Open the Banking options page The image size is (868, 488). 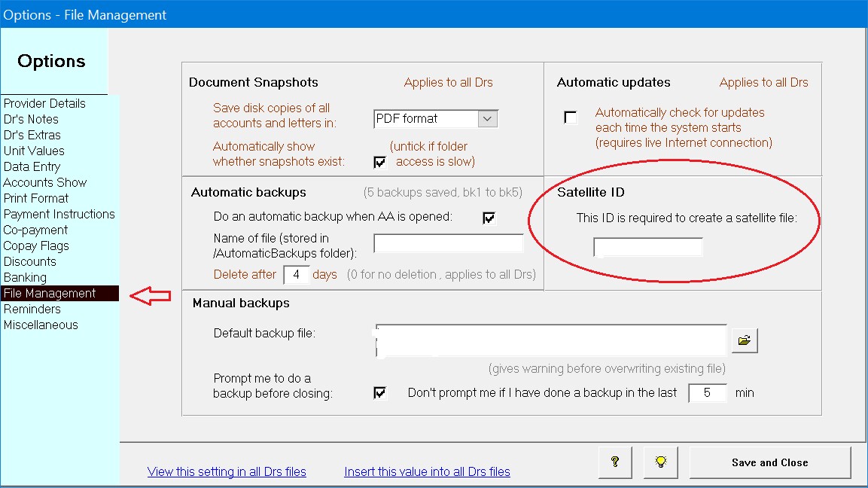[25, 277]
